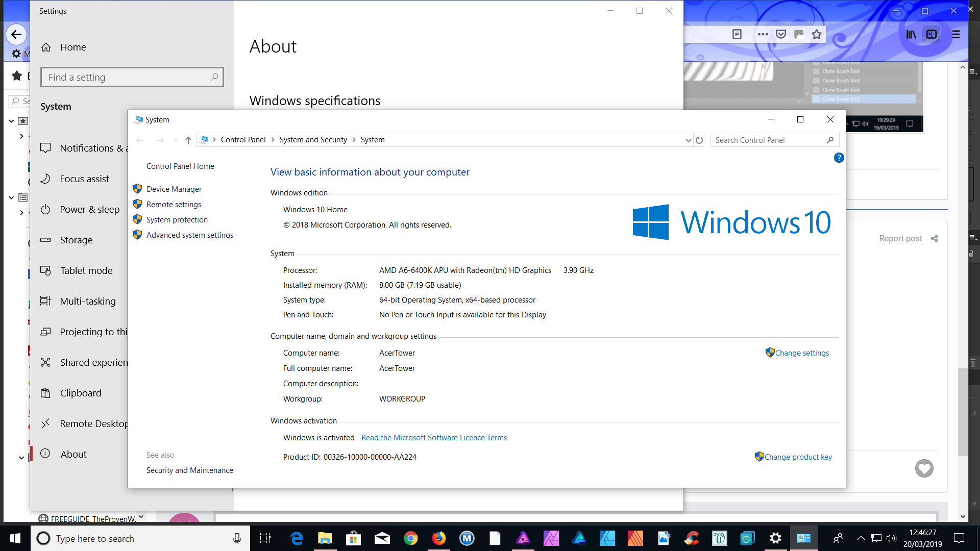Click Find a setting search box
The width and height of the screenshot is (980, 551).
point(132,77)
